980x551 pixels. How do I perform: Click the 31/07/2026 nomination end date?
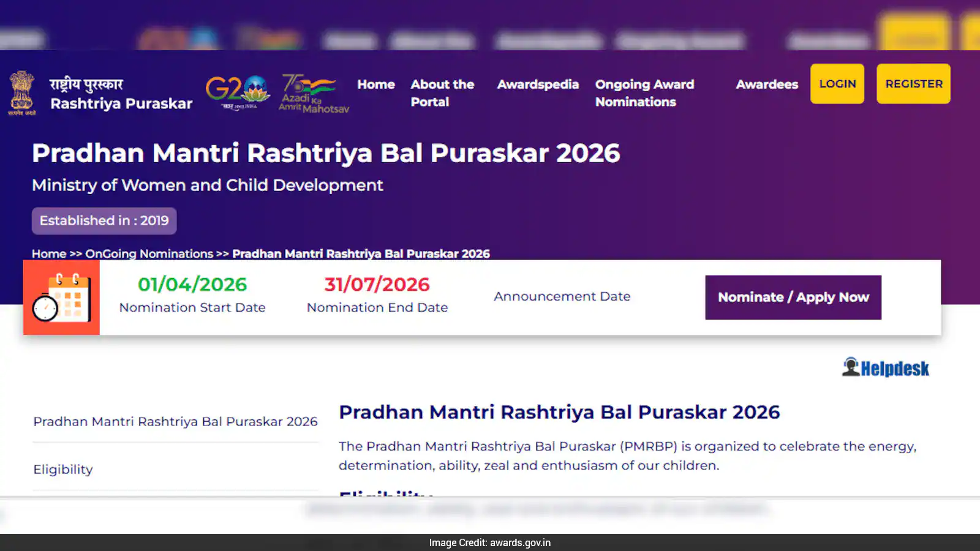[377, 284]
